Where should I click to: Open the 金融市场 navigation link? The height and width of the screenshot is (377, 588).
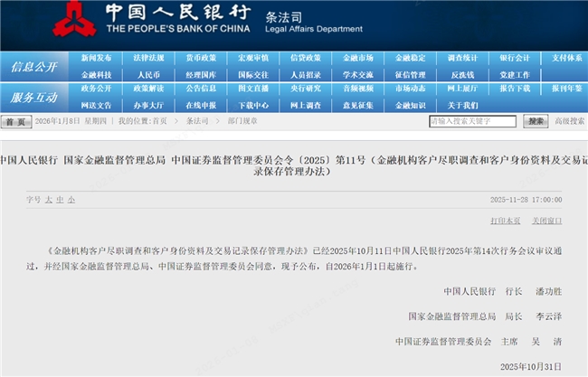coord(358,58)
